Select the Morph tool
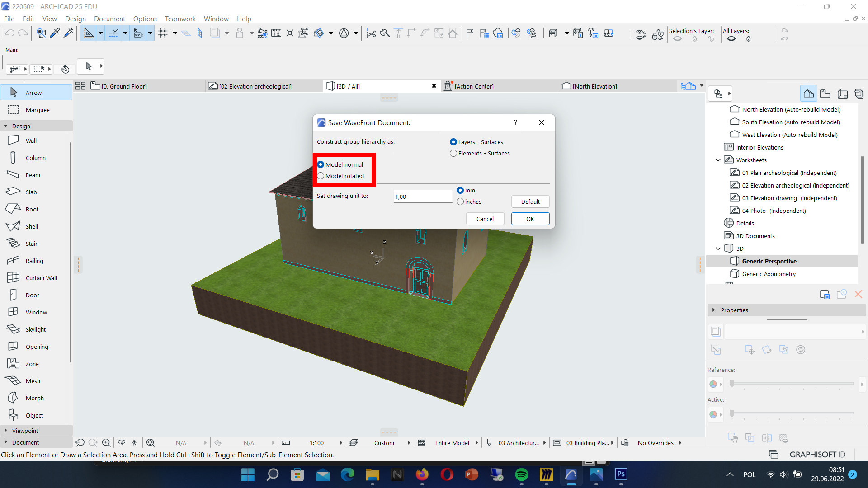 coord(34,397)
